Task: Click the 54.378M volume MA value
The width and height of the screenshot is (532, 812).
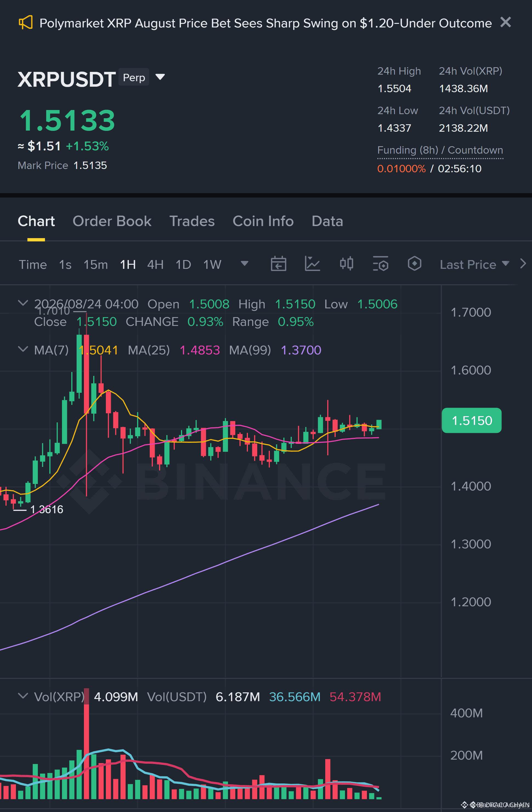Action: 355,697
